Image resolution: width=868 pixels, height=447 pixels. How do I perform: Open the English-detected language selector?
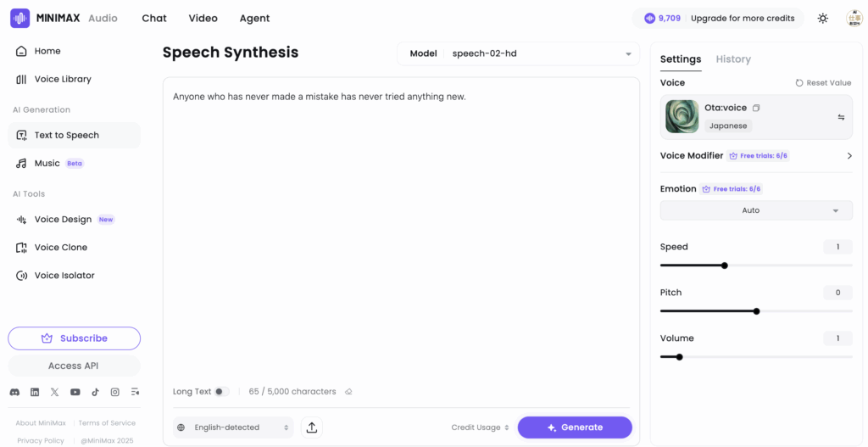[x=235, y=427]
